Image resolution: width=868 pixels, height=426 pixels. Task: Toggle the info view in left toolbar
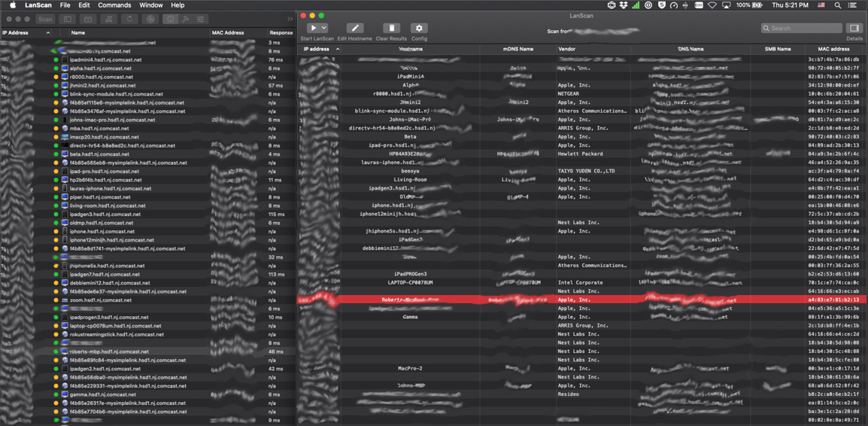[x=171, y=19]
